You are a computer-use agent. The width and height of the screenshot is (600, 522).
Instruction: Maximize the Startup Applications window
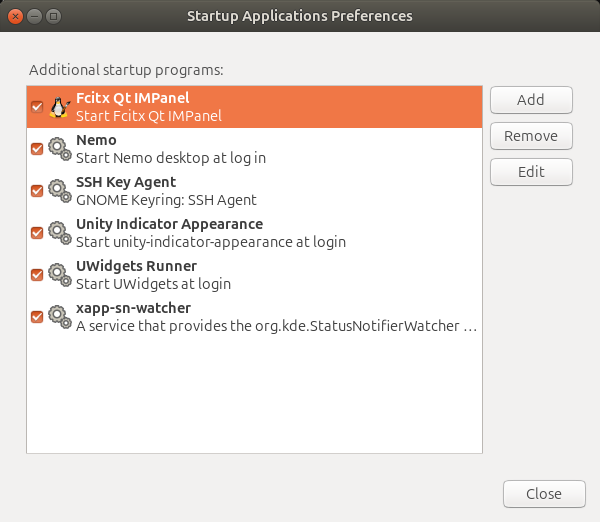click(x=54, y=16)
